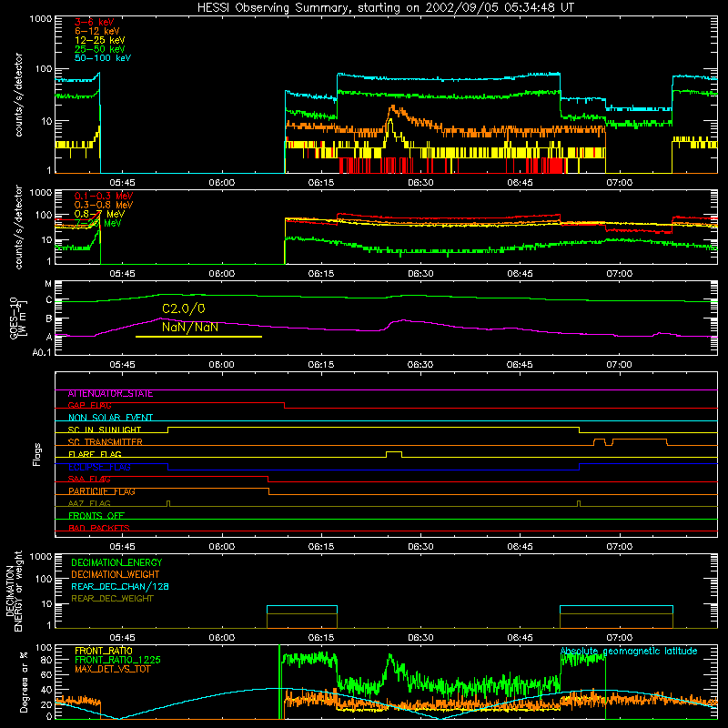Image resolution: width=728 pixels, height=728 pixels.
Task: Click the 05:45 tick label under Flags panel
Action: (122, 547)
